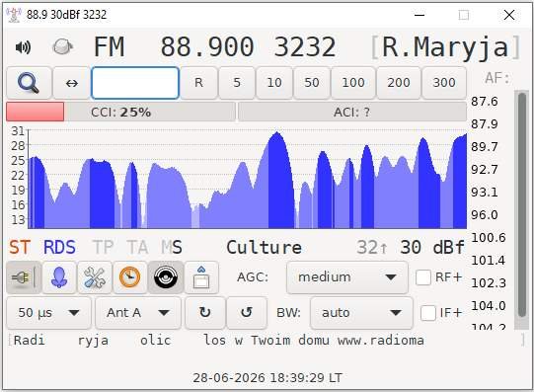Rotate antenna counter-clockwise

[x=247, y=312]
